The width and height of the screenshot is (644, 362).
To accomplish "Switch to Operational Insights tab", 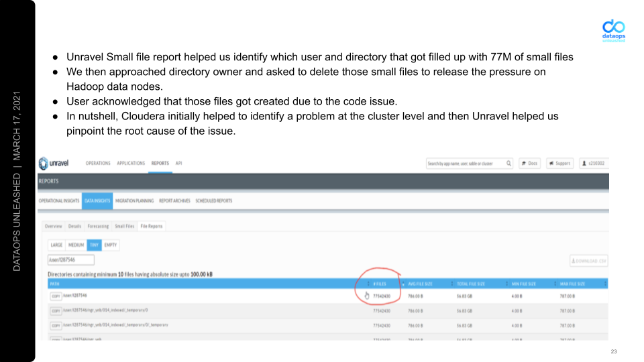I will pyautogui.click(x=59, y=200).
